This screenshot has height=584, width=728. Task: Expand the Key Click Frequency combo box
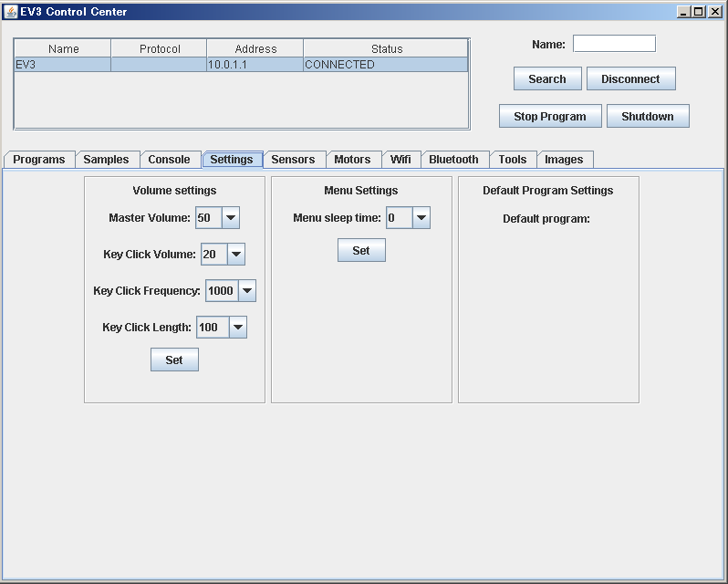click(247, 290)
